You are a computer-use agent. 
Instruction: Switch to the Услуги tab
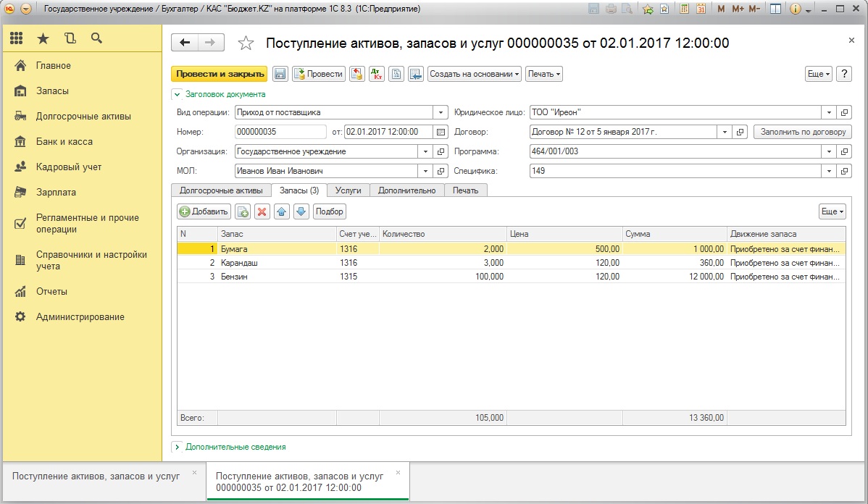tap(349, 190)
